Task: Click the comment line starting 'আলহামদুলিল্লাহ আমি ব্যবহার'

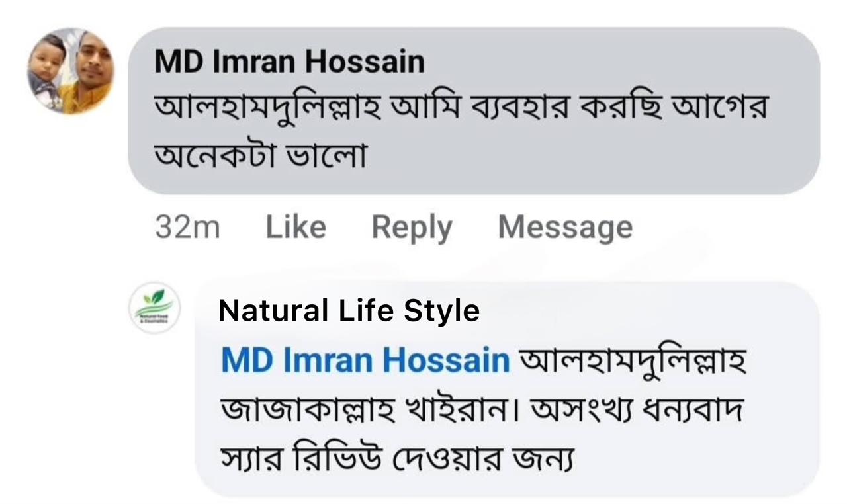Action: click(461, 108)
